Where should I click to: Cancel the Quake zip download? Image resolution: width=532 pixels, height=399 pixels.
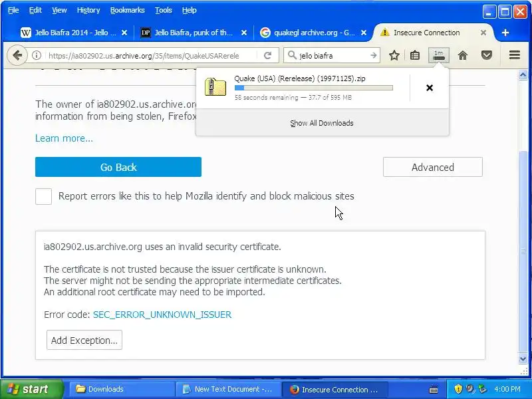click(429, 88)
